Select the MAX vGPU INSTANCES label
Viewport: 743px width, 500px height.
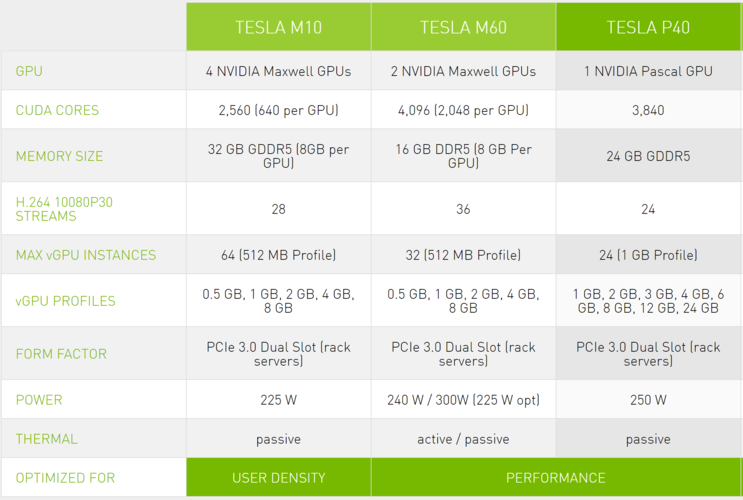pyautogui.click(x=86, y=255)
